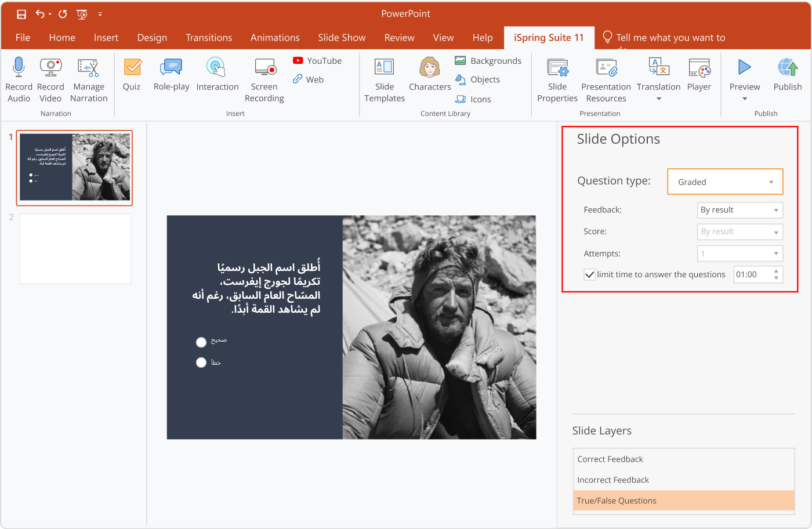Switch to the Transitions tab

point(209,38)
